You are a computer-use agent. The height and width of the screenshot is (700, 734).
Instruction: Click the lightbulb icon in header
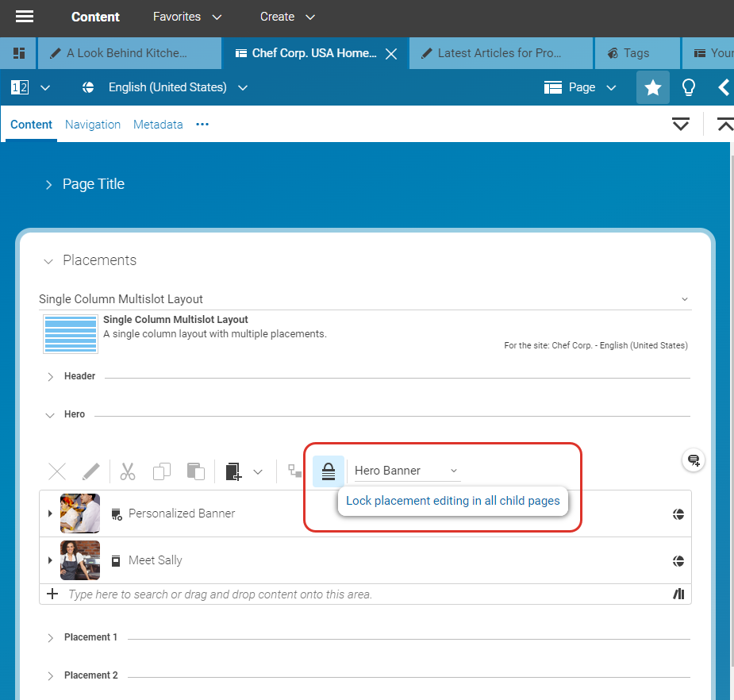click(689, 87)
